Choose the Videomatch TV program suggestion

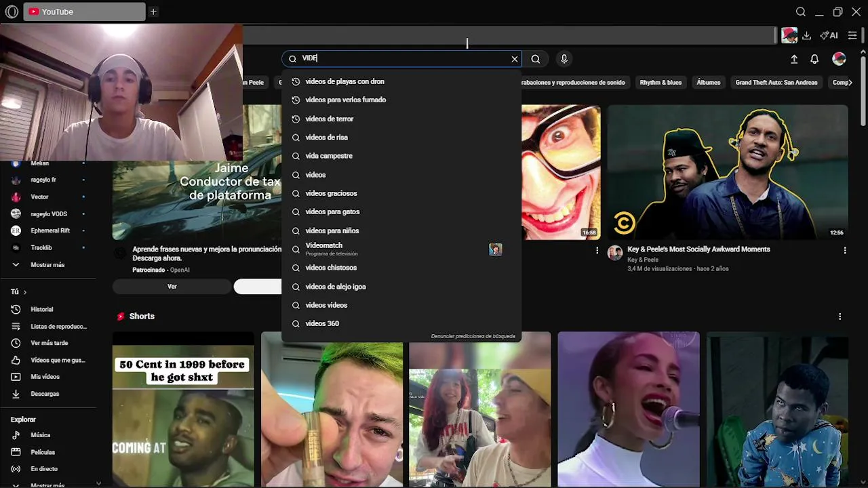click(401, 249)
